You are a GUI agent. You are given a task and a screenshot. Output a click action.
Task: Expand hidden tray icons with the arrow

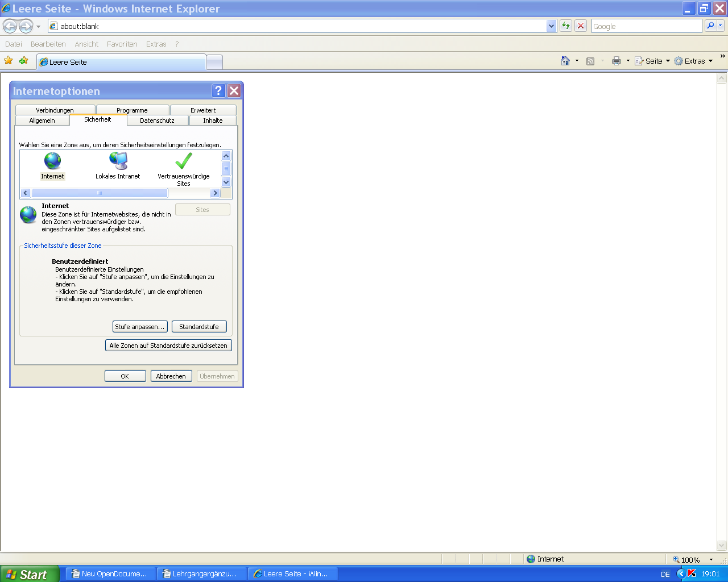681,573
